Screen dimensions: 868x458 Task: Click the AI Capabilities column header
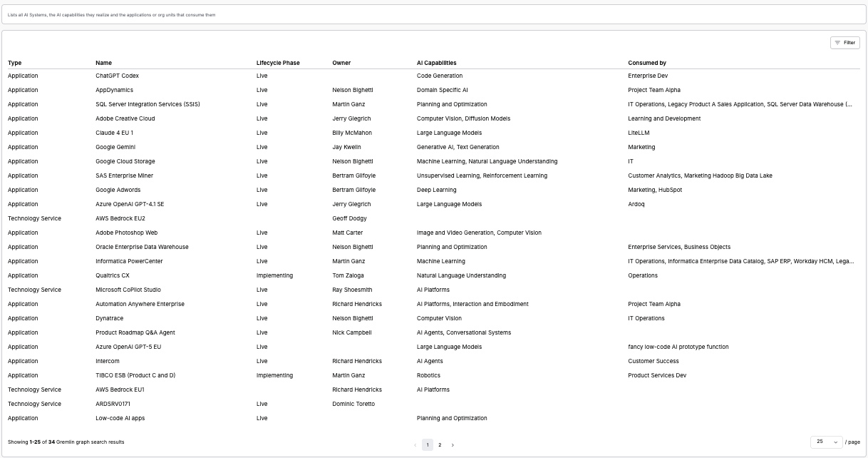437,63
